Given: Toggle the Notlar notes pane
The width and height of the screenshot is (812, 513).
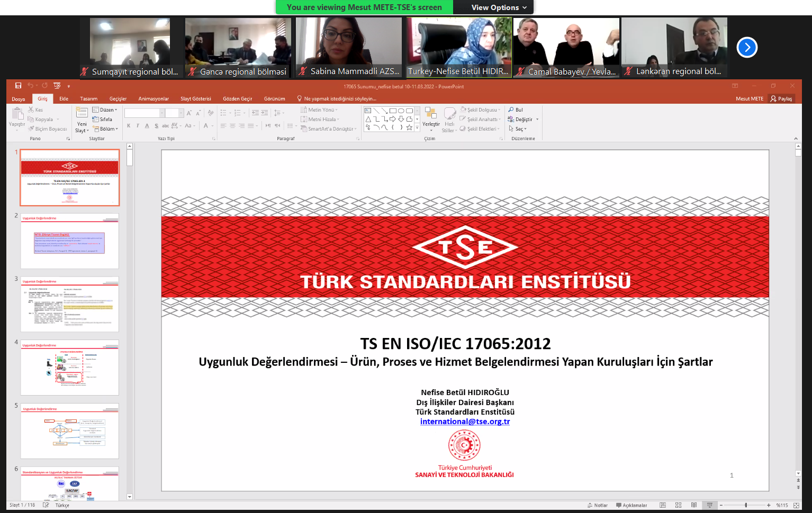Looking at the screenshot, I should (x=598, y=505).
